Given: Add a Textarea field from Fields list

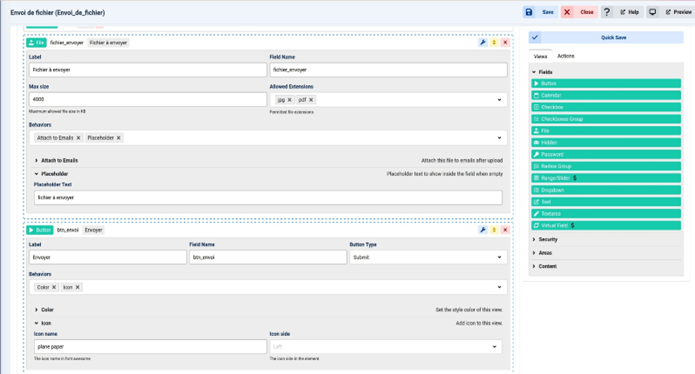Looking at the screenshot, I should point(606,214).
